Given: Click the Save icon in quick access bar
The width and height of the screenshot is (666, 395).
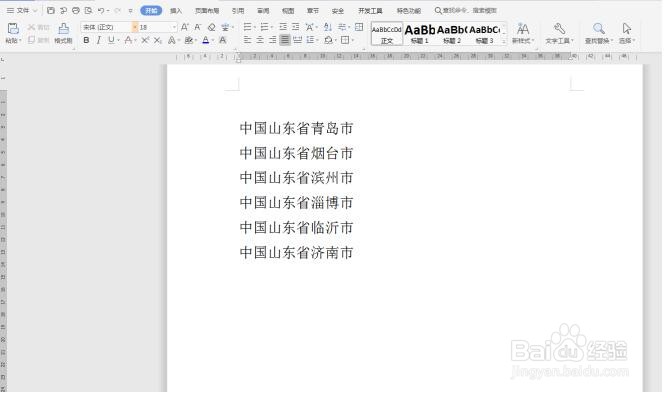Looking at the screenshot, I should (51, 10).
